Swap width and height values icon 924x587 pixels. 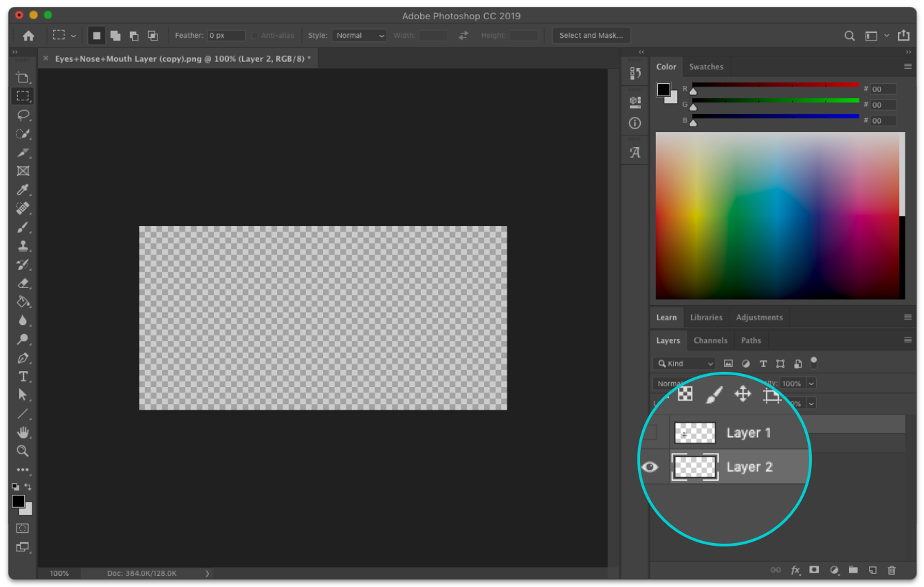(x=463, y=36)
